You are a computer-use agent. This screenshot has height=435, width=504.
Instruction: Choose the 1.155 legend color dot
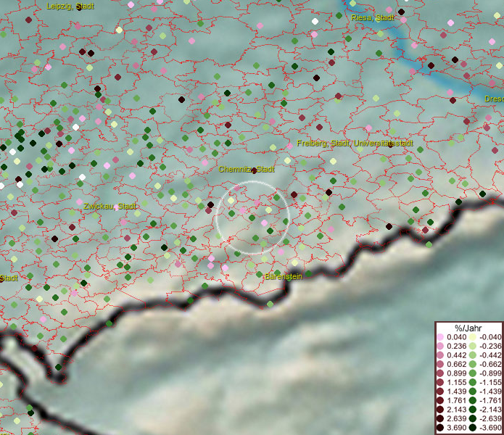pos(440,382)
